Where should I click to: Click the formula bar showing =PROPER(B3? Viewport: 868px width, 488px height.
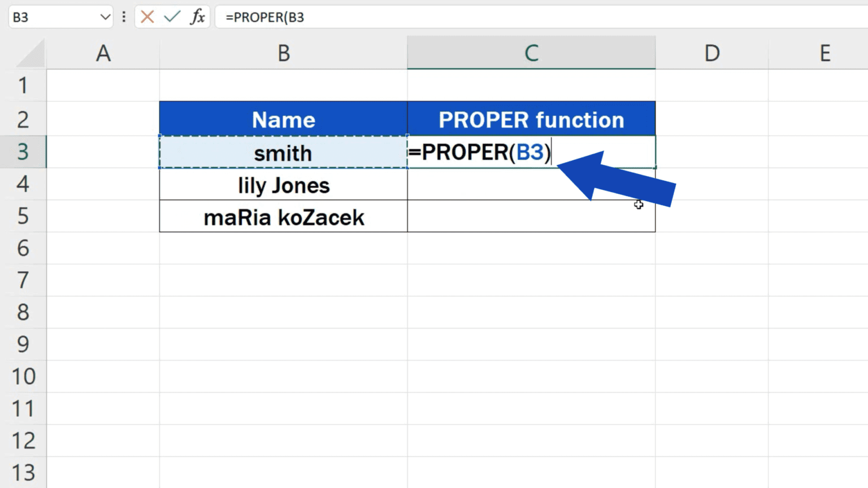point(339,17)
